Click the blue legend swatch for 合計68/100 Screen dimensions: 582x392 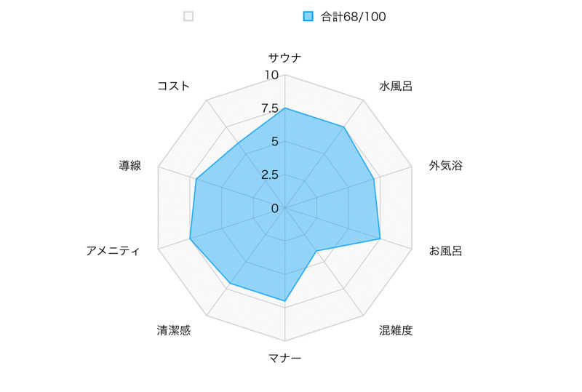tap(308, 17)
